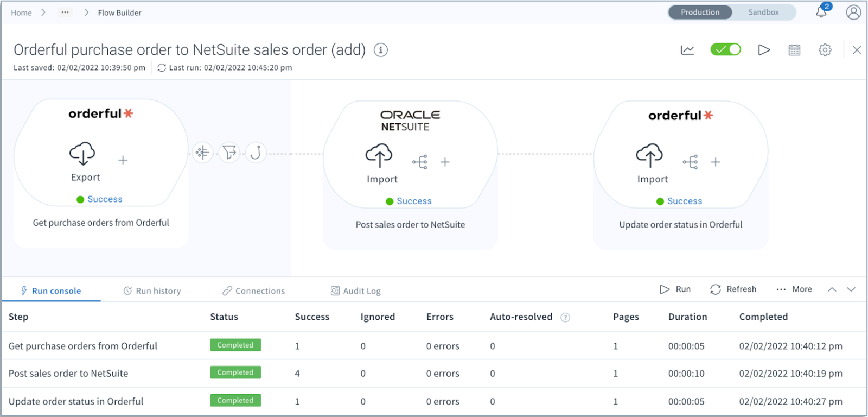
Task: Select 'Post sales order to NetSuite' table row
Action: coord(434,374)
